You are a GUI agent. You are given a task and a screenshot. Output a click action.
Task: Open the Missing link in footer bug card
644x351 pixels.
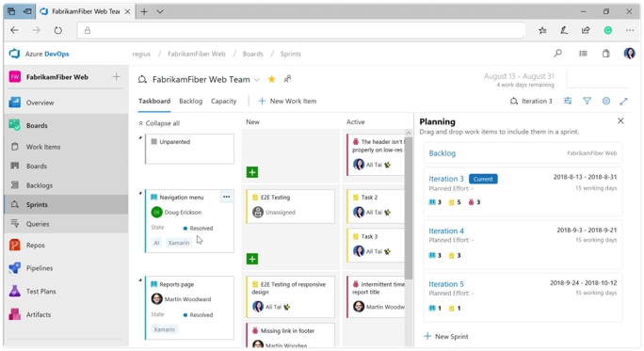(x=290, y=336)
